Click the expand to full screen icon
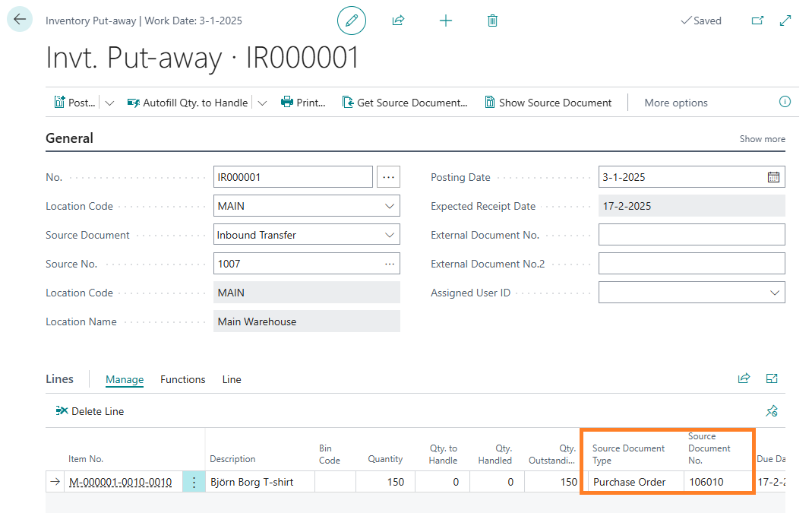This screenshot has width=812, height=513. click(785, 21)
